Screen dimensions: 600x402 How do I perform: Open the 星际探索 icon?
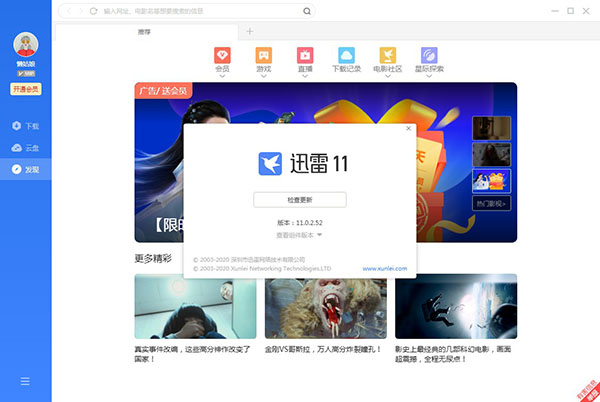point(429,55)
